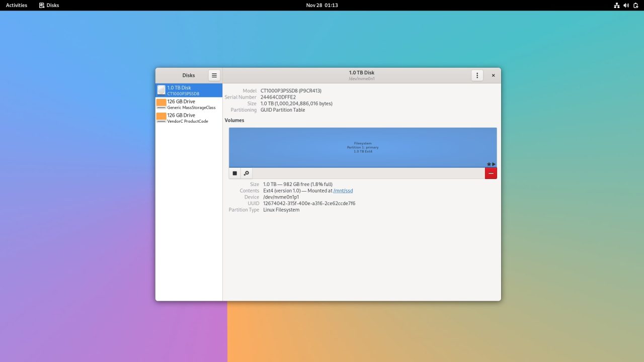Open additional partition options gear
This screenshot has width=644, height=362.
pos(246,173)
